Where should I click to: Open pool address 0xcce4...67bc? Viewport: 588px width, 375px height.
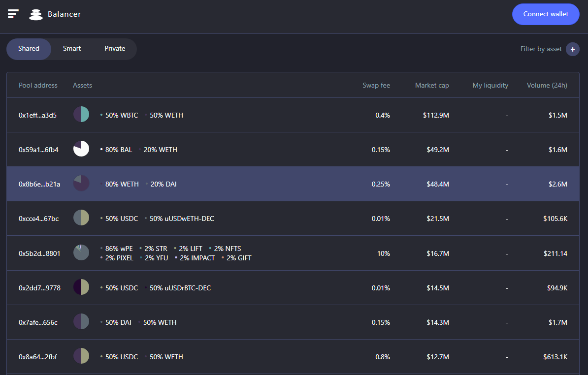[38, 219]
